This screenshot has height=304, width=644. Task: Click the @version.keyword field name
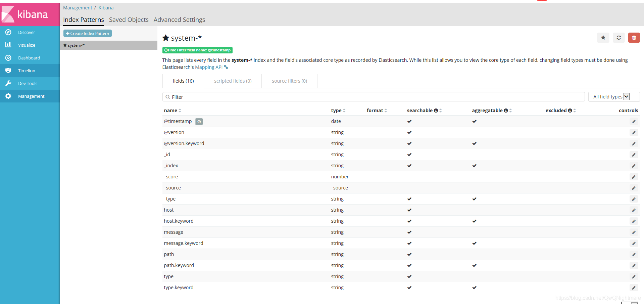click(x=184, y=143)
